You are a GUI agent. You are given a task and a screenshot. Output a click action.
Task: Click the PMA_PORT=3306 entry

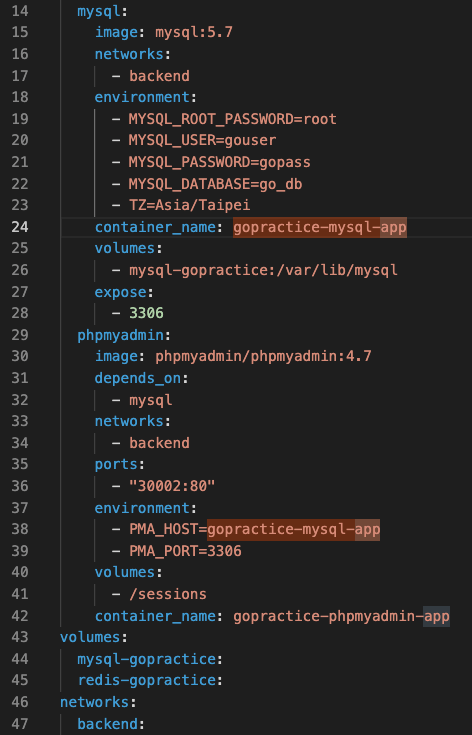(x=185, y=551)
